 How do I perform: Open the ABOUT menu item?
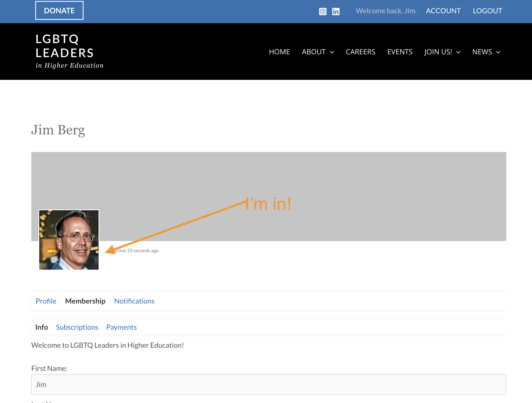click(x=314, y=52)
